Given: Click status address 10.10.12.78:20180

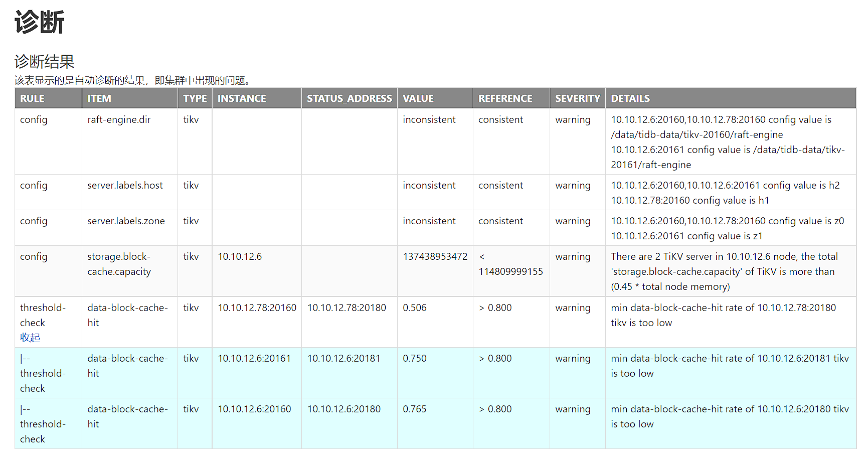Looking at the screenshot, I should pos(346,308).
